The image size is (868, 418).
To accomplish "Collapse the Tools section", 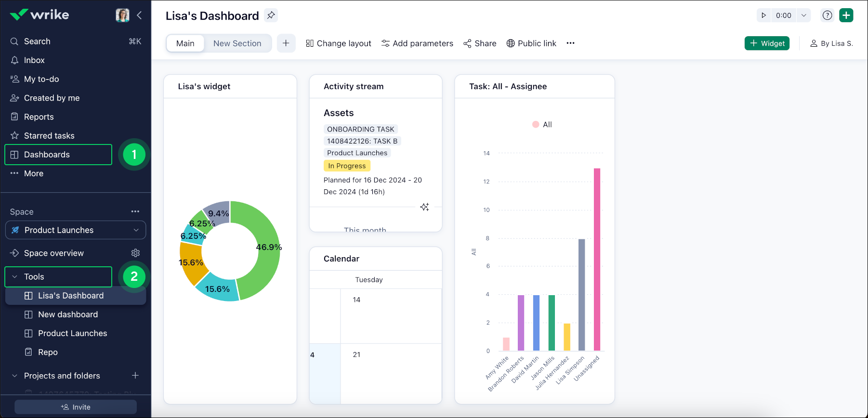I will [15, 277].
